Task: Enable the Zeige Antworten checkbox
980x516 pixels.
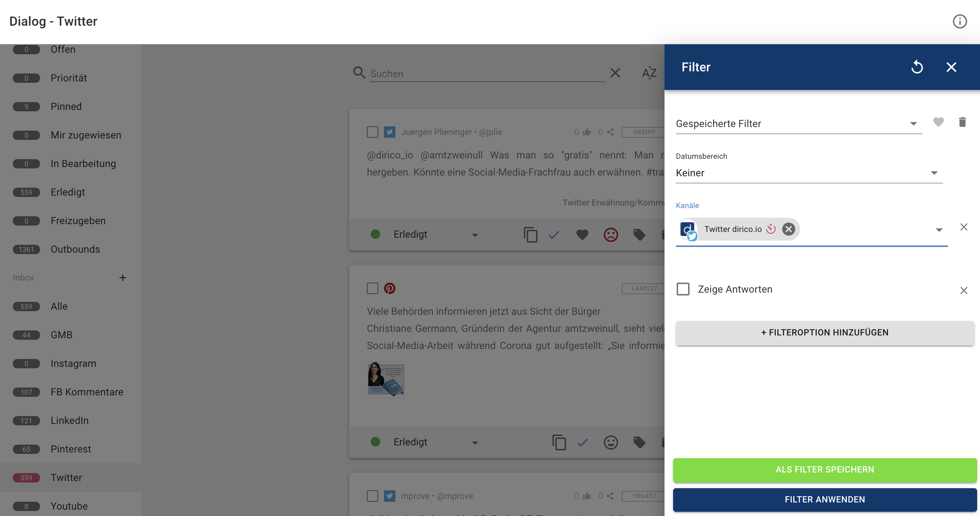Action: click(x=683, y=289)
